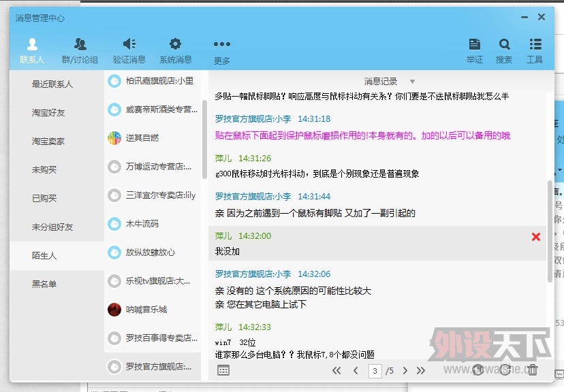The image size is (564, 392).
Task: Open the calendar date picker icon
Action: pyautogui.click(x=223, y=370)
